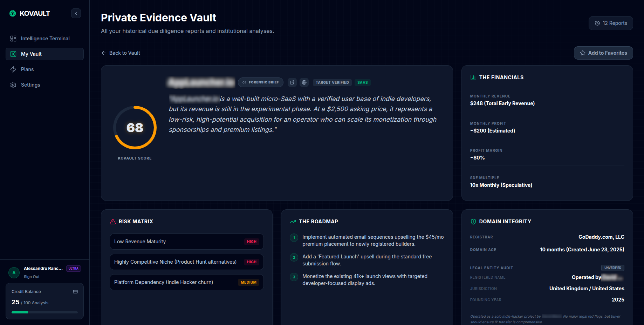Click the bar-chart icon beside The Financials
The height and width of the screenshot is (325, 644).
(473, 77)
